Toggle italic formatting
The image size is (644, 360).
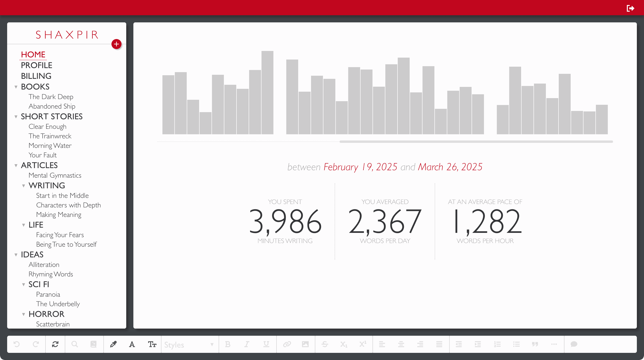(247, 344)
